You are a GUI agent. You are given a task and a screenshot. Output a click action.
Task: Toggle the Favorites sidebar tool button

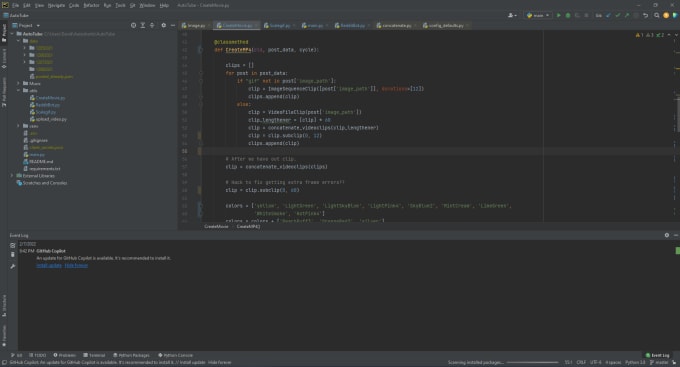click(4, 336)
